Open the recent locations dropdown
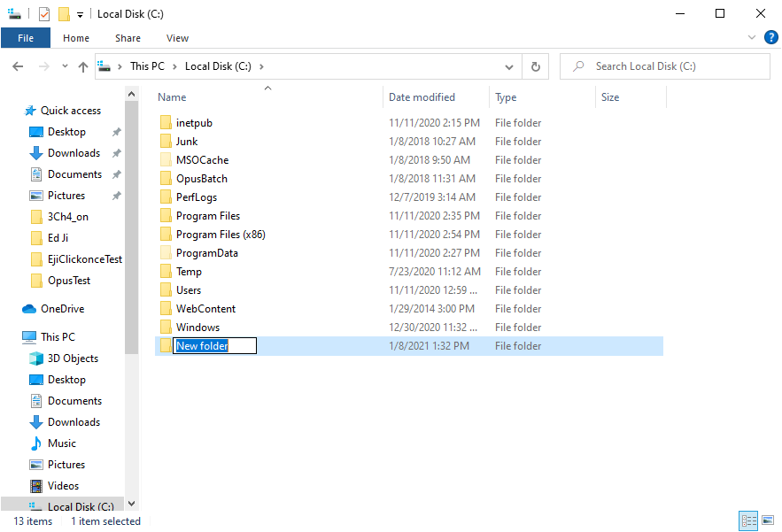The height and width of the screenshot is (532, 782). pos(65,66)
